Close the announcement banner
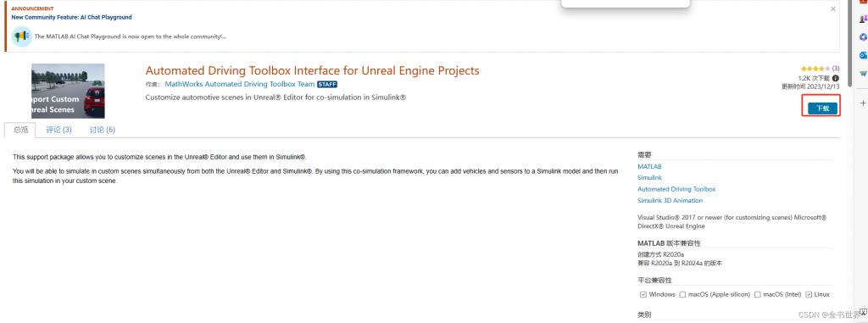This screenshot has width=868, height=323. point(833,8)
